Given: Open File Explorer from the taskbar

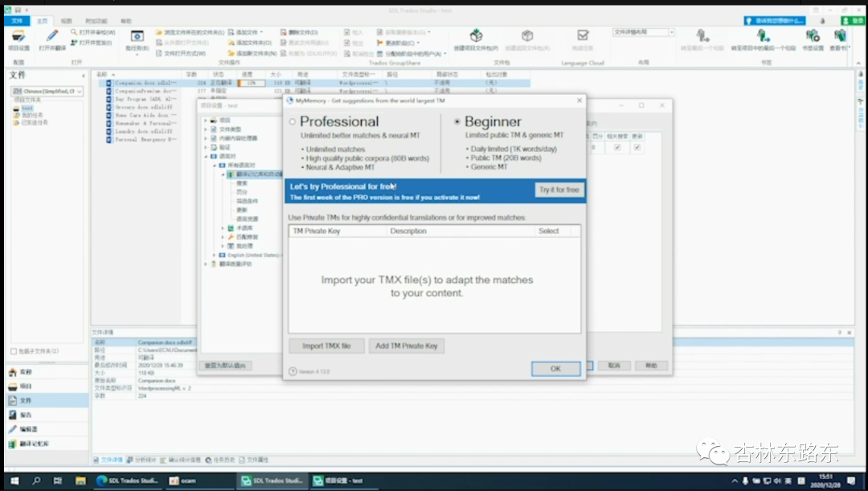Looking at the screenshot, I should [80, 481].
